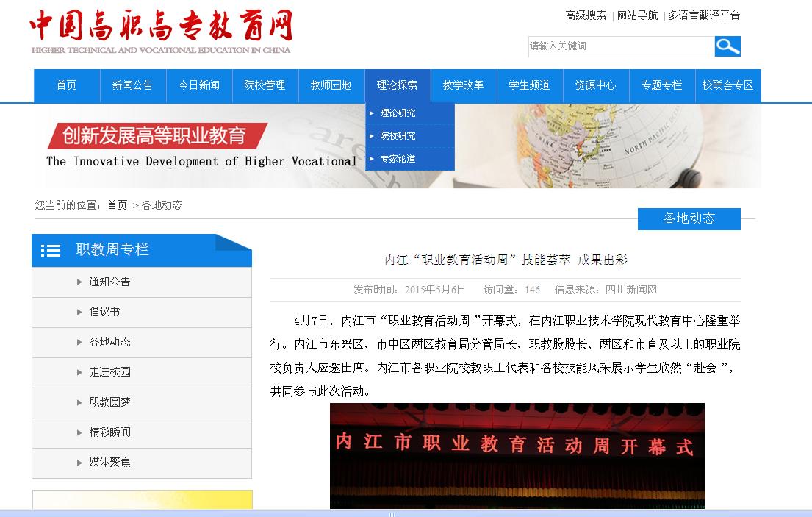The image size is (812, 517).
Task: Open the 新闻公告 navigation tab
Action: pyautogui.click(x=133, y=85)
